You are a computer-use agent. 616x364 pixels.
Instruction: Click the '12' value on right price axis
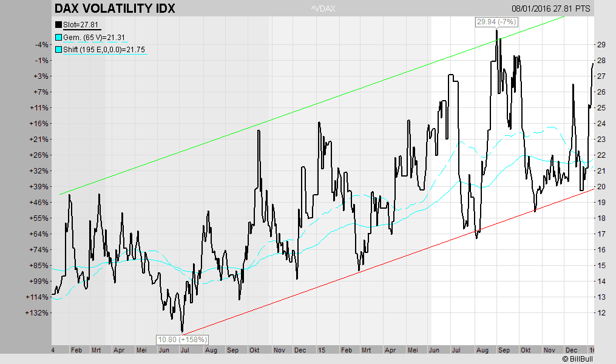tap(601, 312)
